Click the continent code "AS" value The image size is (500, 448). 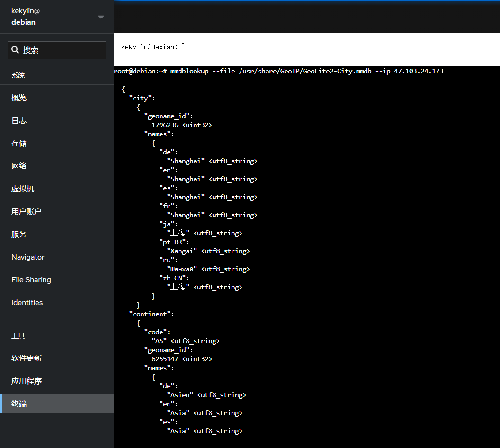coord(159,341)
